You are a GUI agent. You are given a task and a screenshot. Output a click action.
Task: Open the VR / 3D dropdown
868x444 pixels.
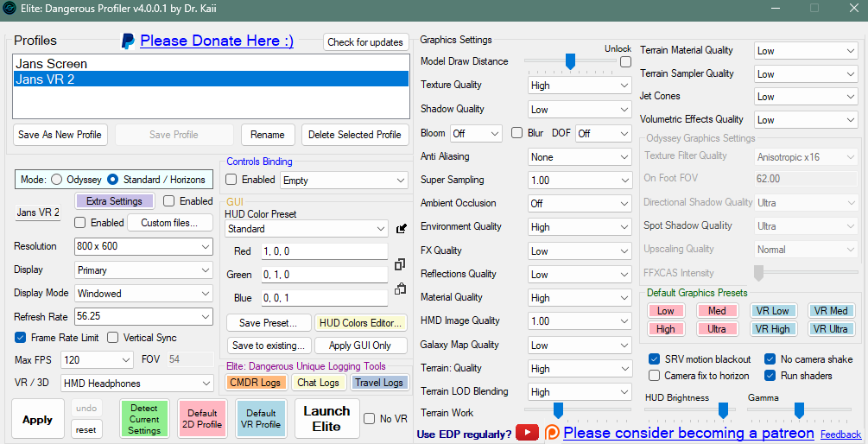[x=137, y=384]
